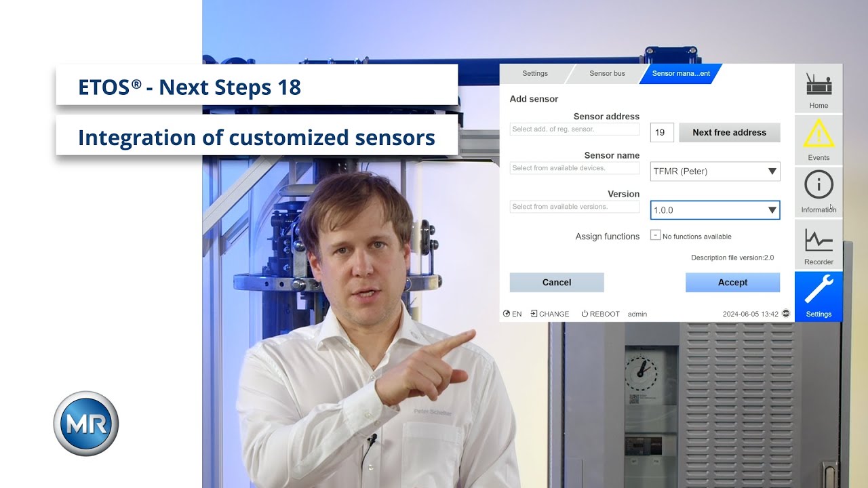Click the sensor address field showing 19

(x=662, y=132)
